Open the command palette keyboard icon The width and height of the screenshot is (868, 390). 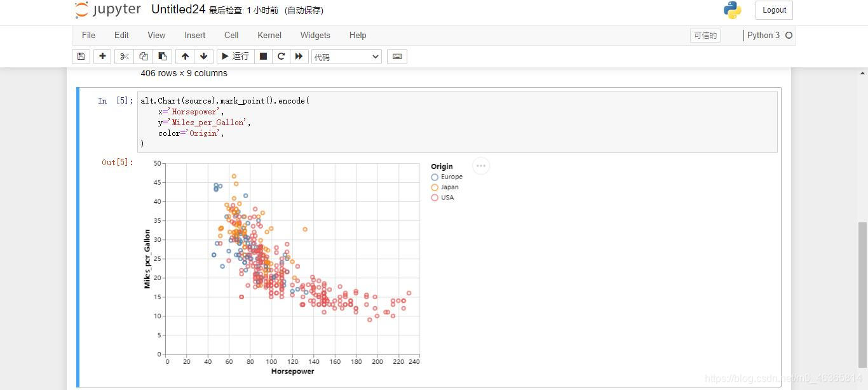pyautogui.click(x=397, y=57)
